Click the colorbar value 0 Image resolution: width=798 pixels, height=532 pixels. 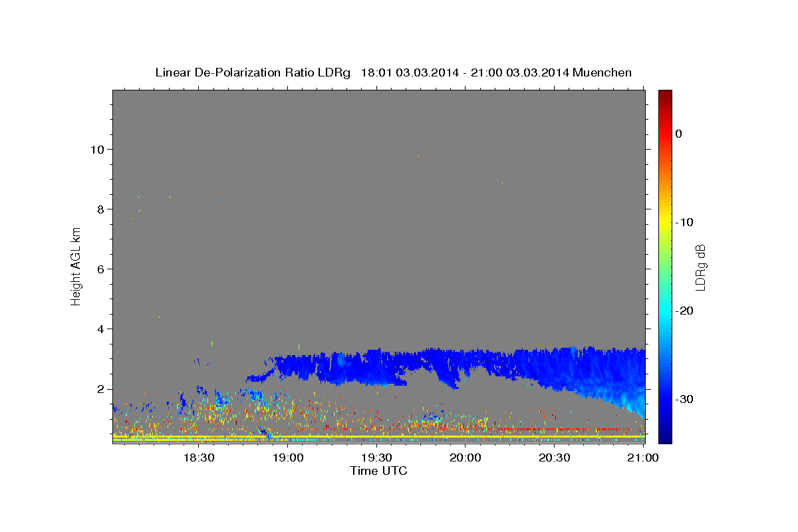[679, 134]
